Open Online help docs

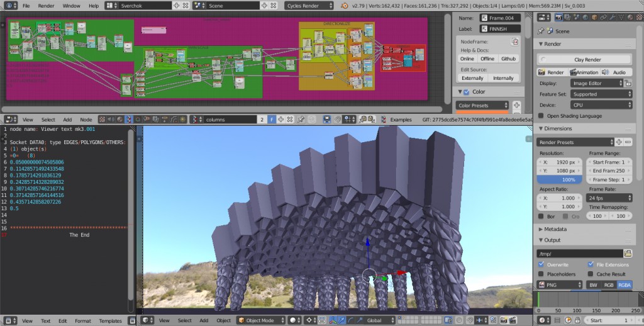[467, 59]
